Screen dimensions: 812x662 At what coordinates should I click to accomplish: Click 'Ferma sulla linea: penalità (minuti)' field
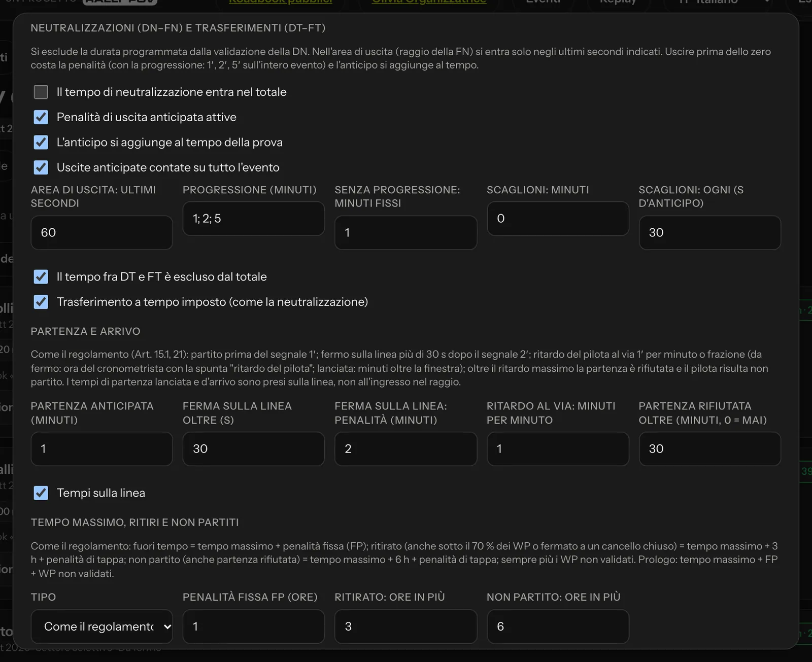point(405,449)
